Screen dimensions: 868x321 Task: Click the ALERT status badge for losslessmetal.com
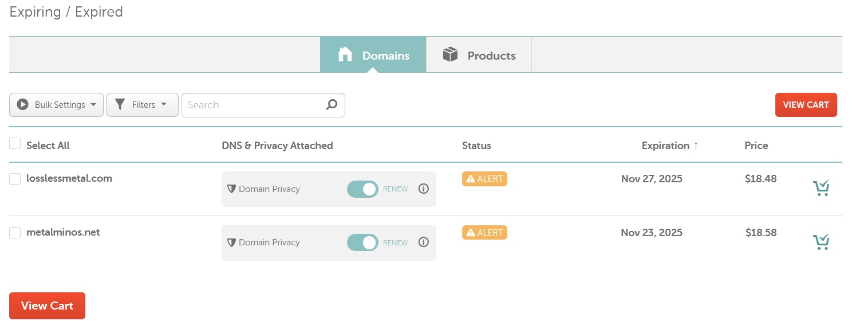(484, 179)
